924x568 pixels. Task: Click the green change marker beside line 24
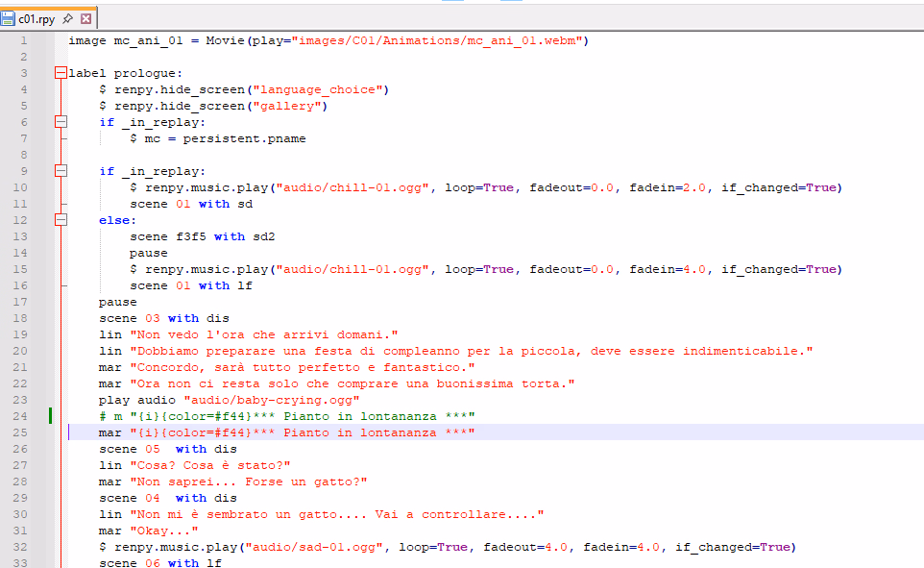pos(50,416)
